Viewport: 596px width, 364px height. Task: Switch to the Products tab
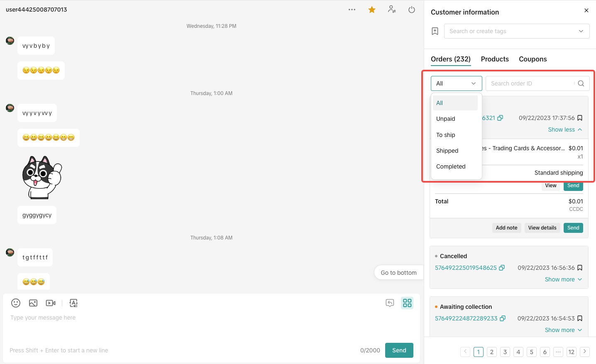(495, 59)
